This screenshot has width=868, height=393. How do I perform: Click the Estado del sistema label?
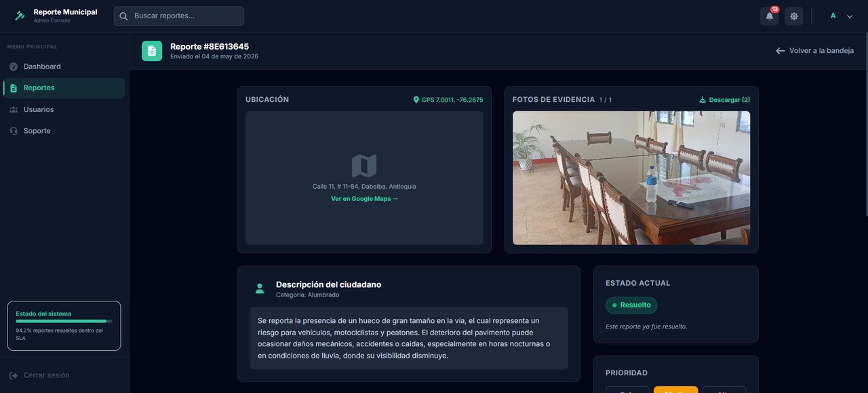(x=43, y=314)
